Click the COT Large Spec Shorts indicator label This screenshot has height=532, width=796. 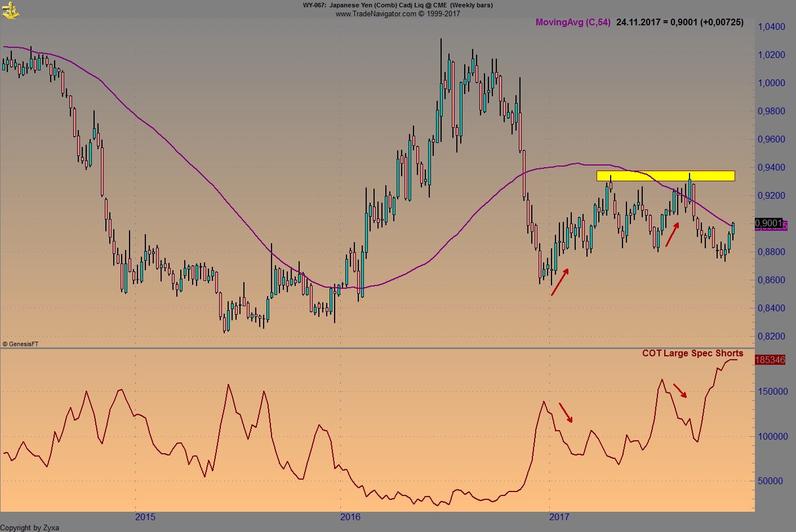point(693,354)
